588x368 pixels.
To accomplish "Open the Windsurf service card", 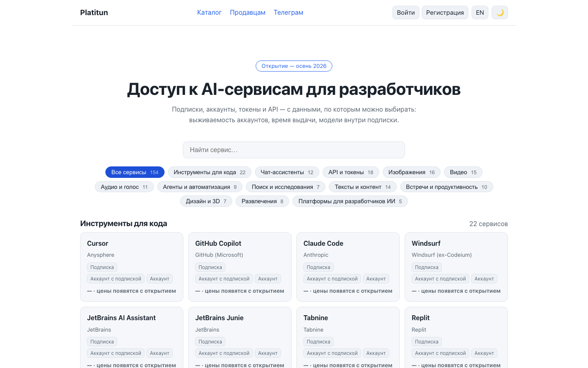I will [456, 267].
